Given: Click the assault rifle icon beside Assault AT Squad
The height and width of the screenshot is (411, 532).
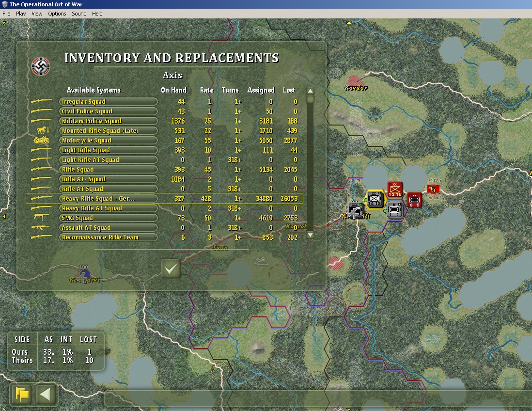Looking at the screenshot, I should click(x=41, y=227).
